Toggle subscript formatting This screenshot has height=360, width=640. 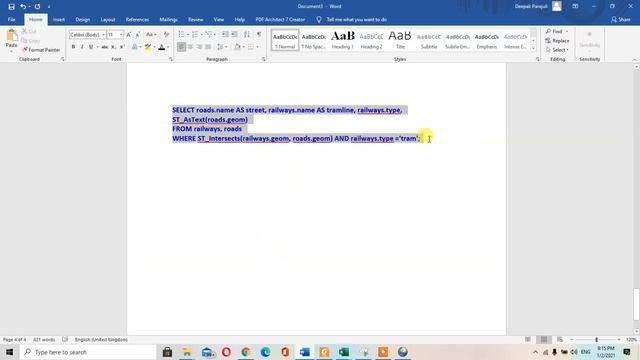click(x=113, y=47)
